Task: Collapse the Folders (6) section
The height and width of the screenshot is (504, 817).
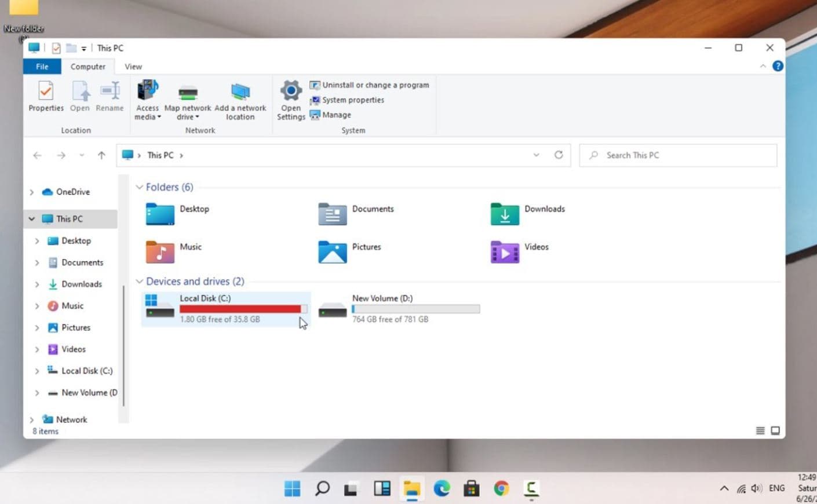Action: coord(139,187)
